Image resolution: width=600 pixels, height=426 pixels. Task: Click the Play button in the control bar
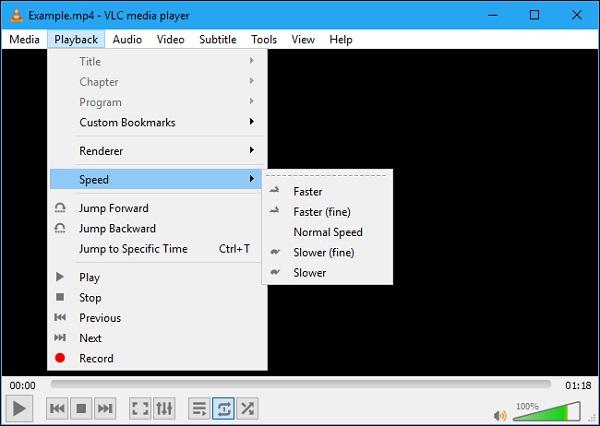[x=19, y=408]
